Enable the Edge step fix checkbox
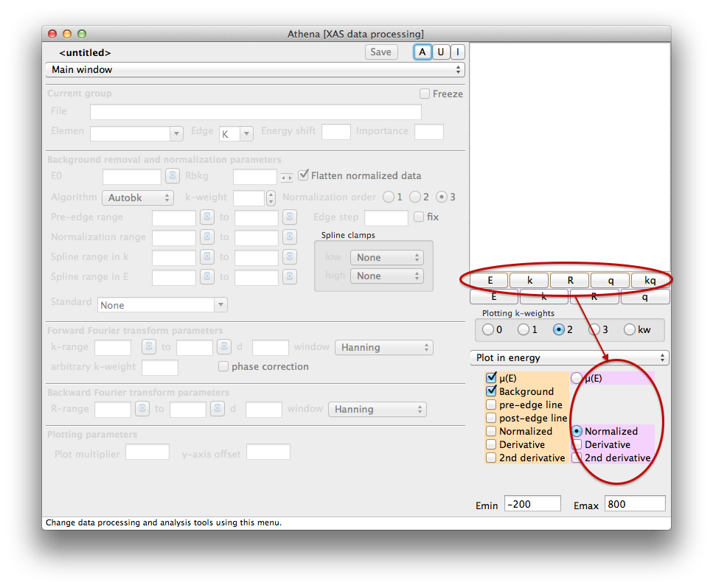Screen dimensions: 713x588 [419, 217]
